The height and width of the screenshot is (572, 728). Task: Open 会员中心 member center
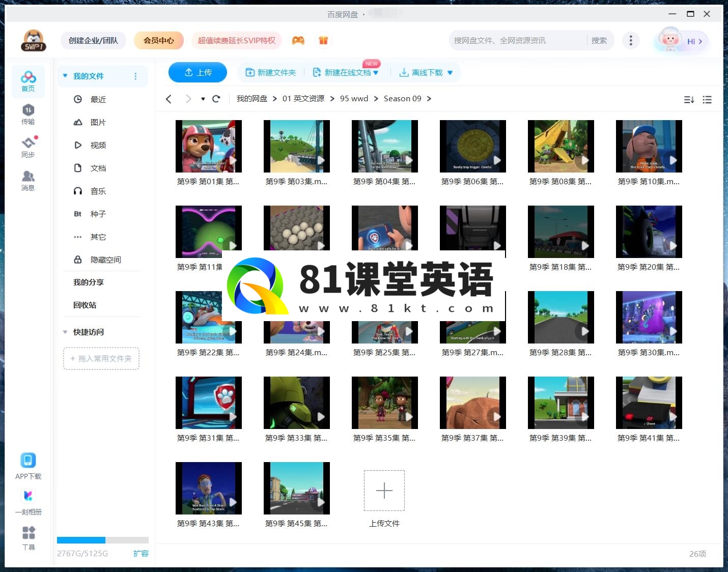[x=159, y=40]
